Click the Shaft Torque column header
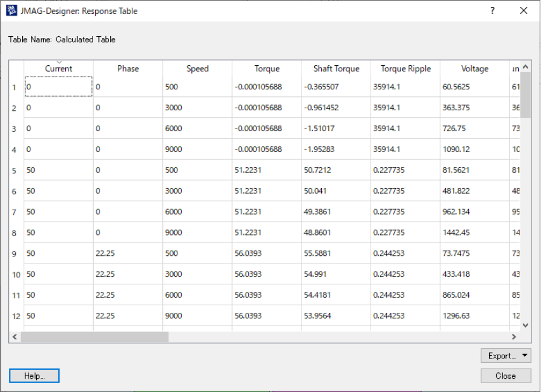The width and height of the screenshot is (541, 392). pos(336,69)
